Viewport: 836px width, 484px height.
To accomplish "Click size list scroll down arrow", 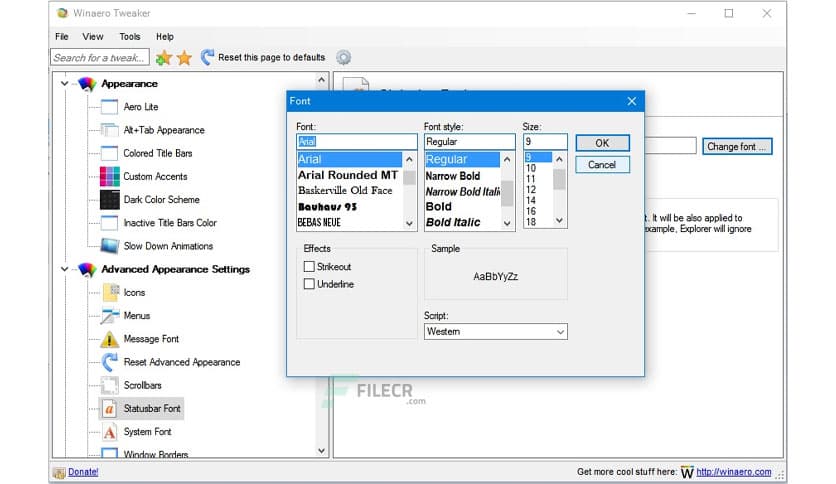I will (559, 220).
